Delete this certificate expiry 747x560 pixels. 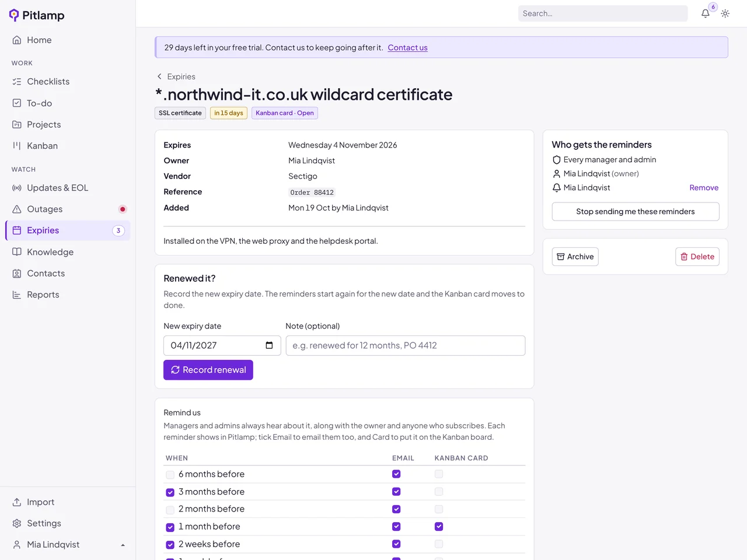click(x=697, y=257)
